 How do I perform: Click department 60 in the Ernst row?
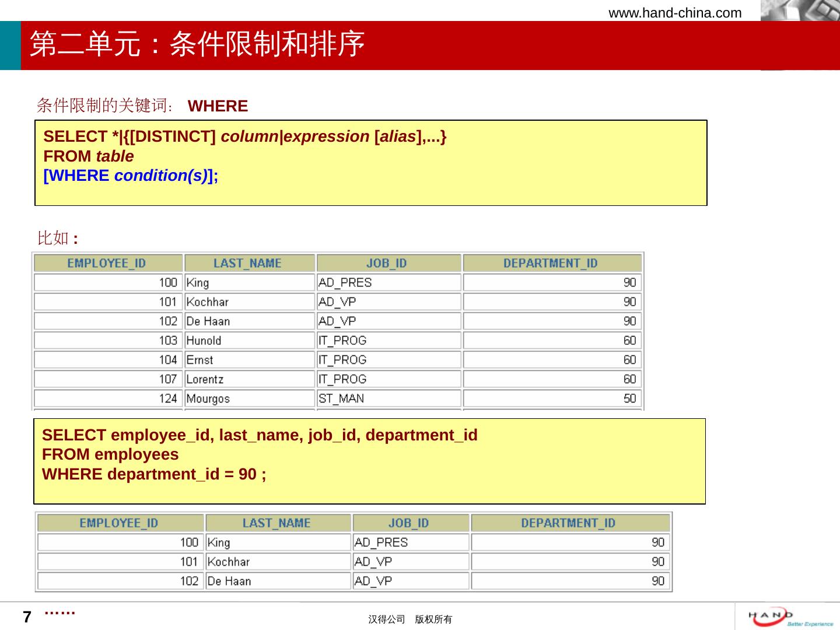pyautogui.click(x=552, y=360)
